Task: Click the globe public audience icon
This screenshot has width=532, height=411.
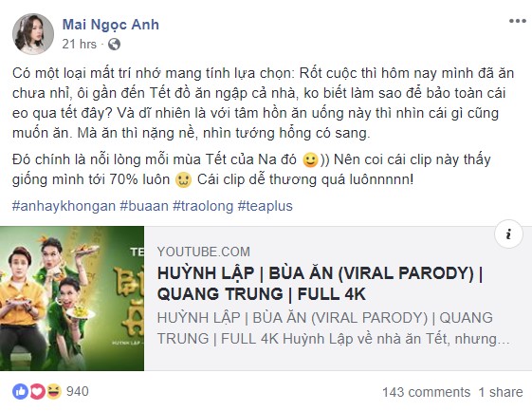Action: 115,45
